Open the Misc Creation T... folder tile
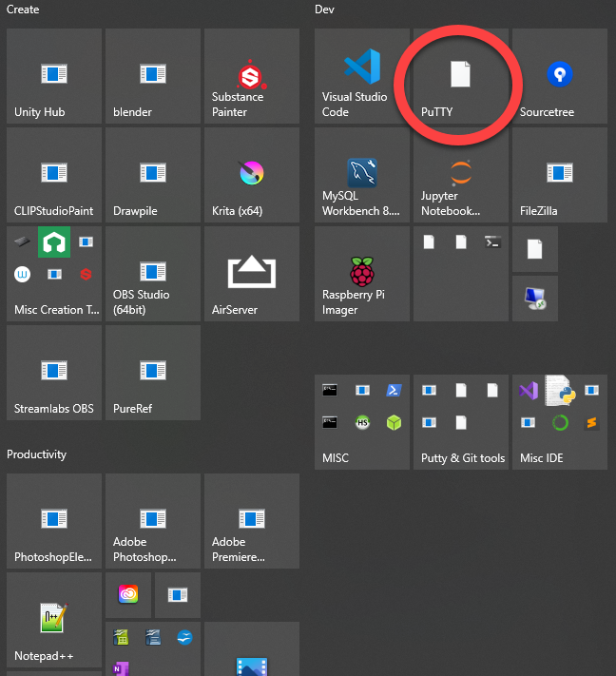The width and height of the screenshot is (616, 676). [54, 274]
